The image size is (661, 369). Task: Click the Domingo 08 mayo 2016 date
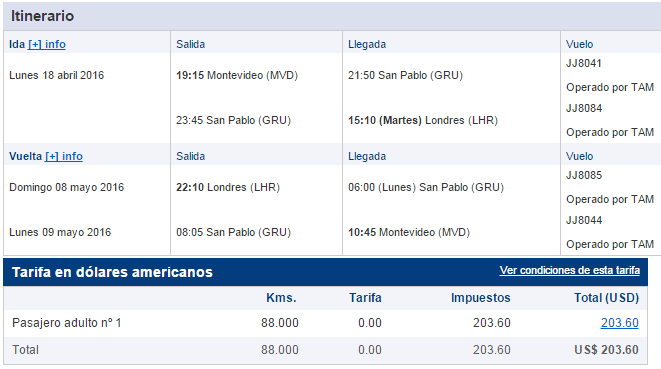(67, 187)
